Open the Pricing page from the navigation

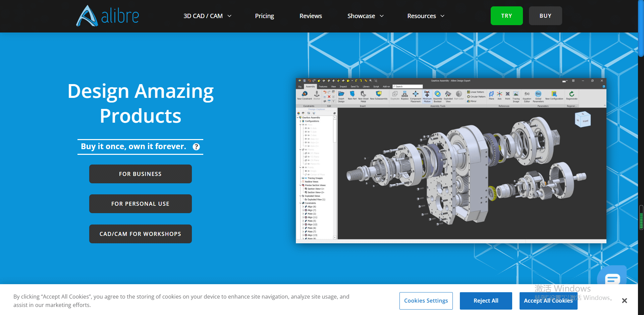pos(264,16)
